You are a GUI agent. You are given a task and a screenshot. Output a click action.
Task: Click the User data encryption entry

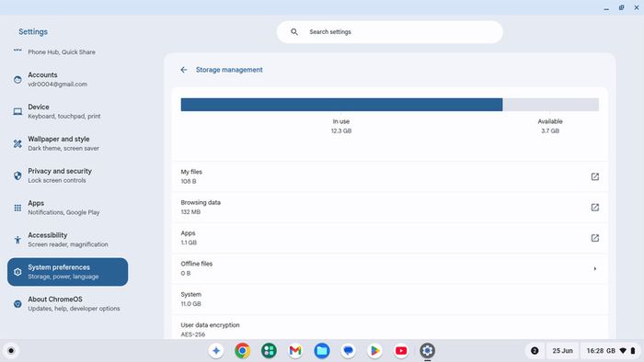[390, 328]
